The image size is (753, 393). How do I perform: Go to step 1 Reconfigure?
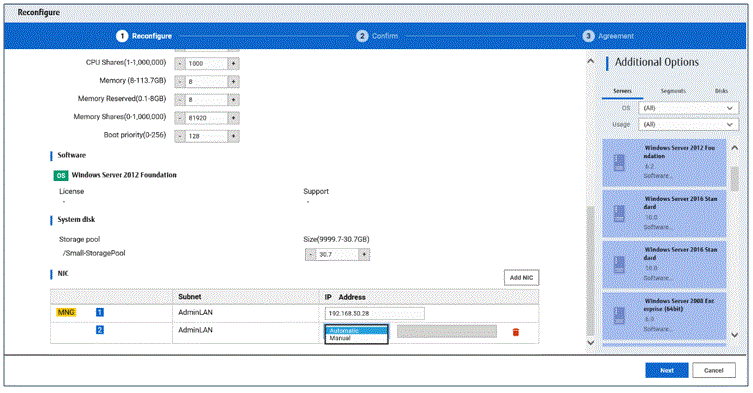click(144, 36)
